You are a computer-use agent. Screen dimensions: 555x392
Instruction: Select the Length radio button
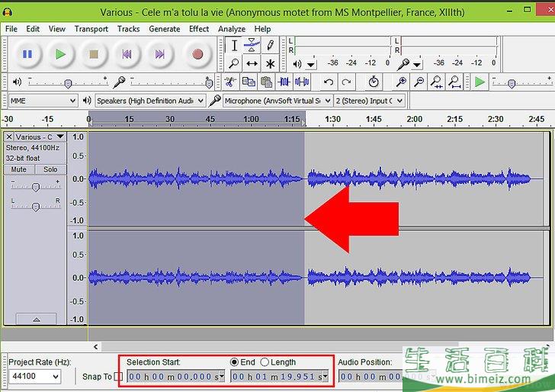click(265, 362)
